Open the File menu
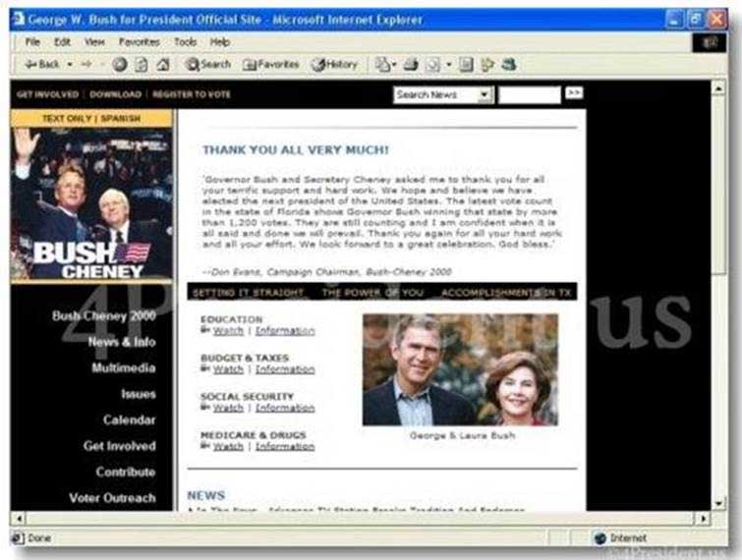The image size is (742, 560). pos(32,42)
